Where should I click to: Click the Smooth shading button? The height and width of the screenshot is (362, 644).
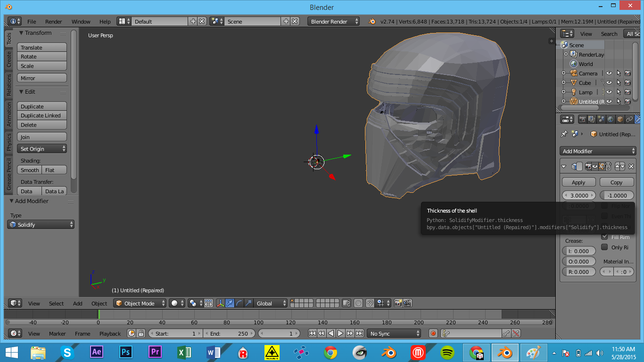pos(30,170)
